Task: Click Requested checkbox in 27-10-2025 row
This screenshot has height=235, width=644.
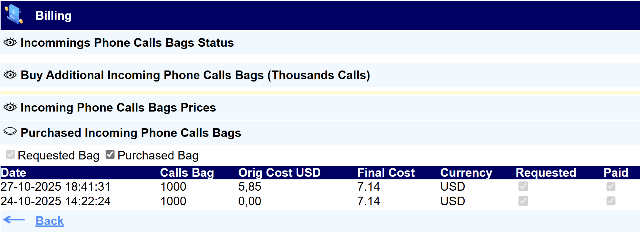Action: click(523, 187)
